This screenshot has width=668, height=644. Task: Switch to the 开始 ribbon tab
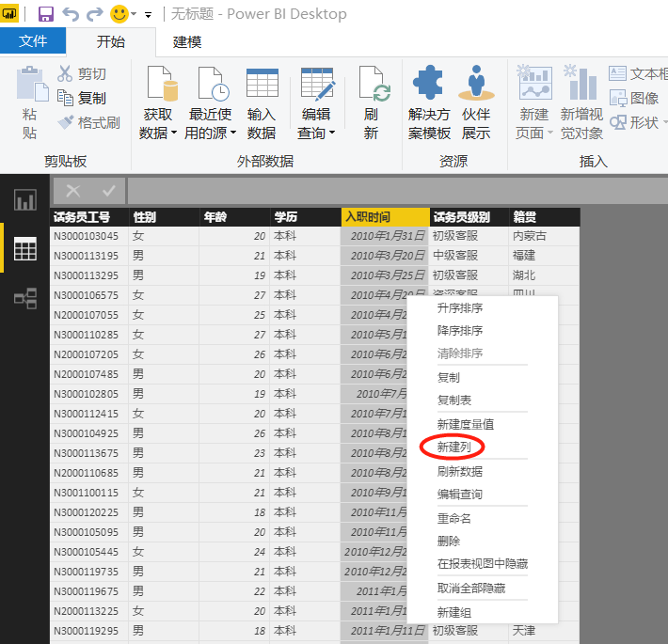click(111, 41)
